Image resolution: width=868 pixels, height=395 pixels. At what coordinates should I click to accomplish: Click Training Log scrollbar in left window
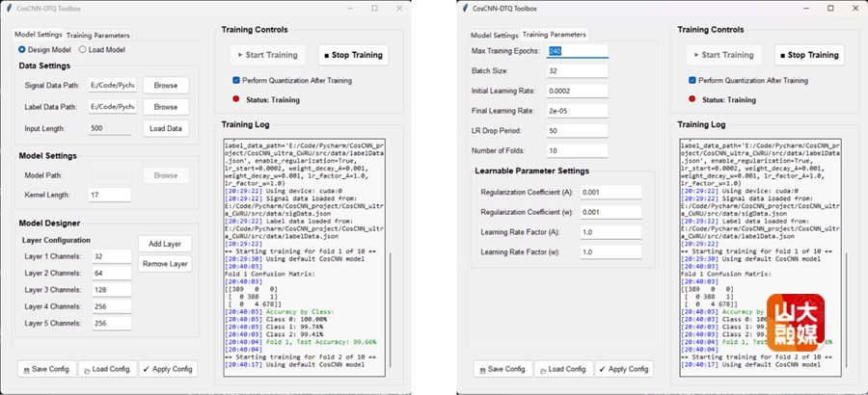[x=390, y=310]
